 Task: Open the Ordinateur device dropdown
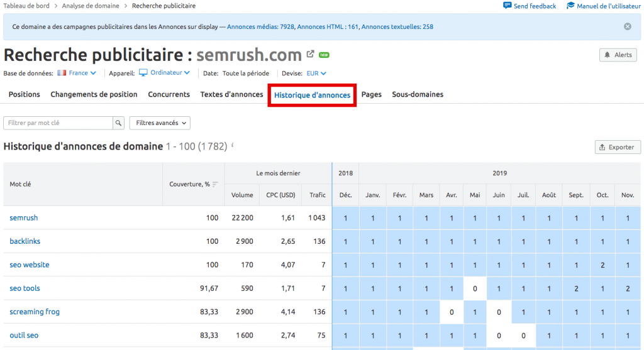pyautogui.click(x=170, y=73)
